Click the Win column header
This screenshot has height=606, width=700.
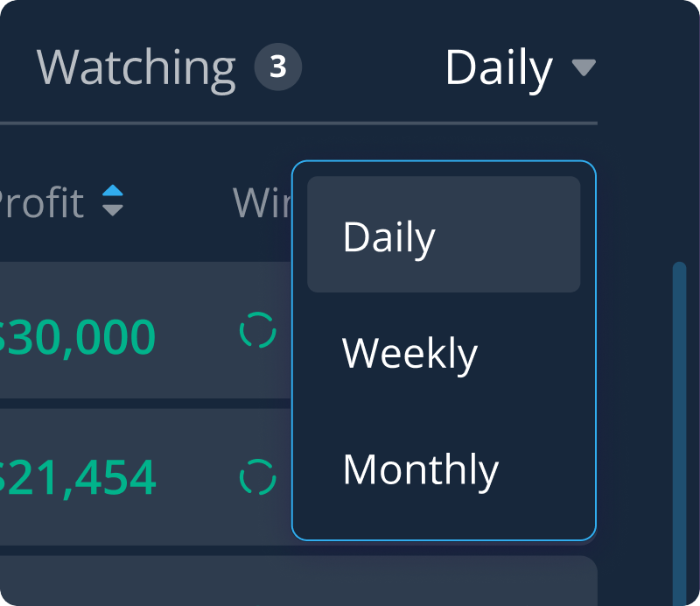262,202
